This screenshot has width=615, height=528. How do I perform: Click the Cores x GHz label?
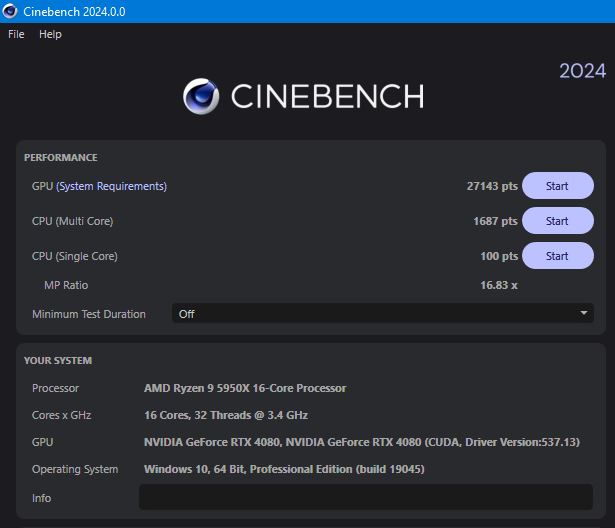tap(62, 415)
